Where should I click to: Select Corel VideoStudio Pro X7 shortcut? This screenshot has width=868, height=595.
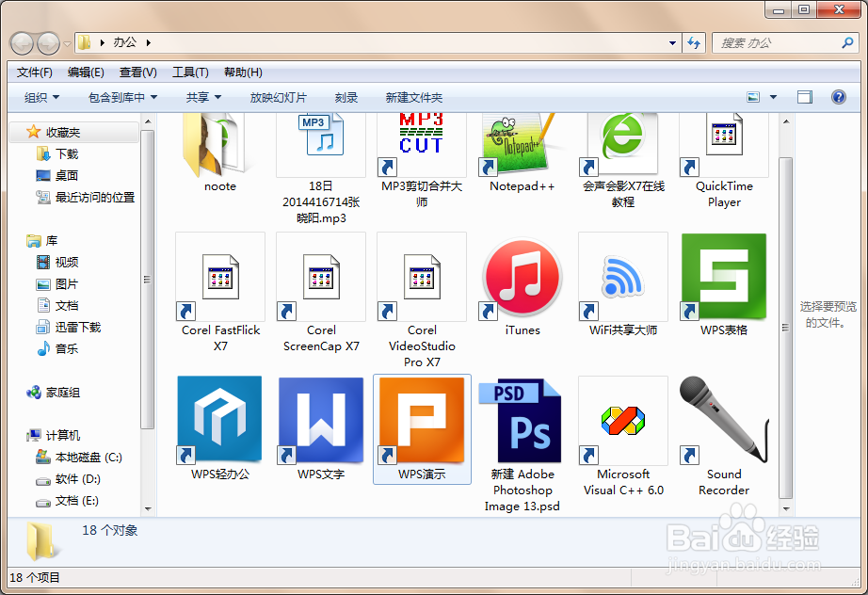(x=422, y=277)
